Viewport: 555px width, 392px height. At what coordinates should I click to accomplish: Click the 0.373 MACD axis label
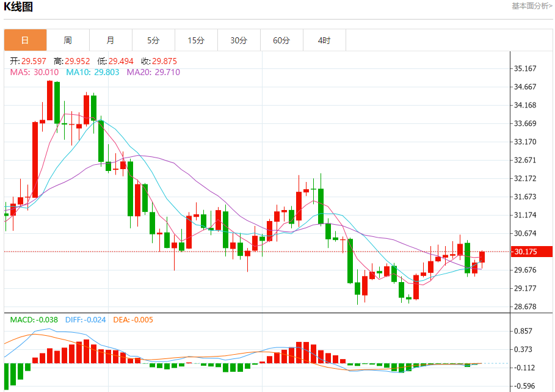[523, 349]
